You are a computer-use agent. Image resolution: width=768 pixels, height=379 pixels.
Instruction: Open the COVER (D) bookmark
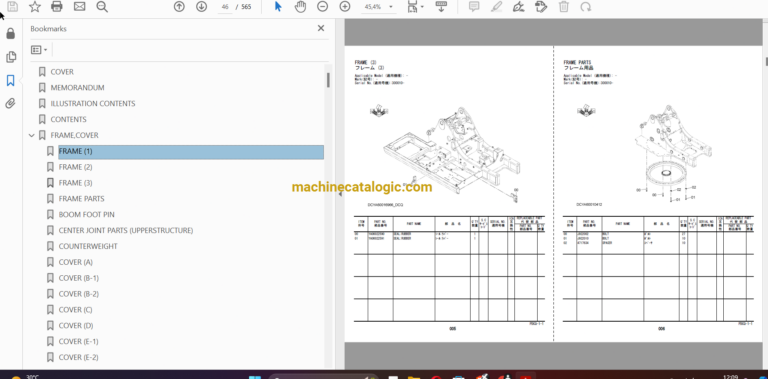tap(76, 326)
